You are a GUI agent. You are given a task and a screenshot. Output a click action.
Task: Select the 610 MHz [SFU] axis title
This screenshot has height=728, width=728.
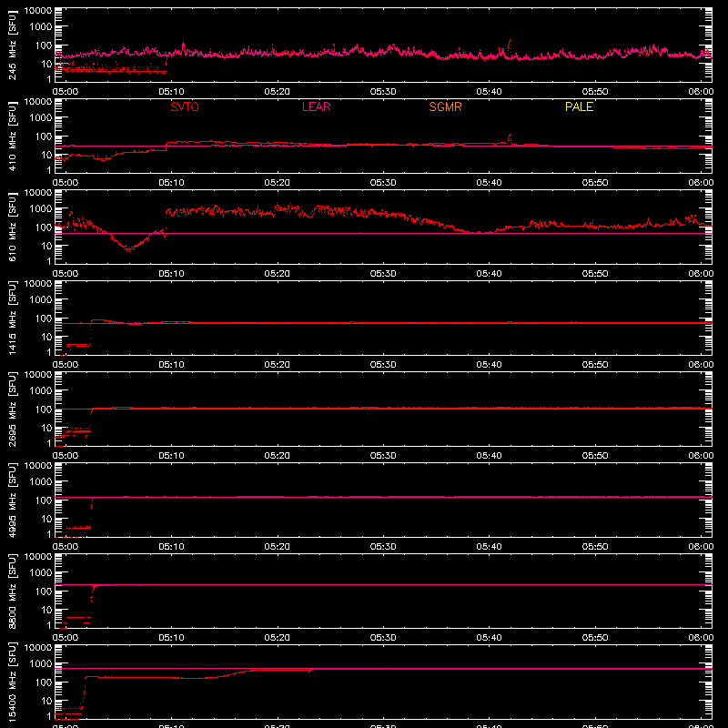pyautogui.click(x=12, y=227)
